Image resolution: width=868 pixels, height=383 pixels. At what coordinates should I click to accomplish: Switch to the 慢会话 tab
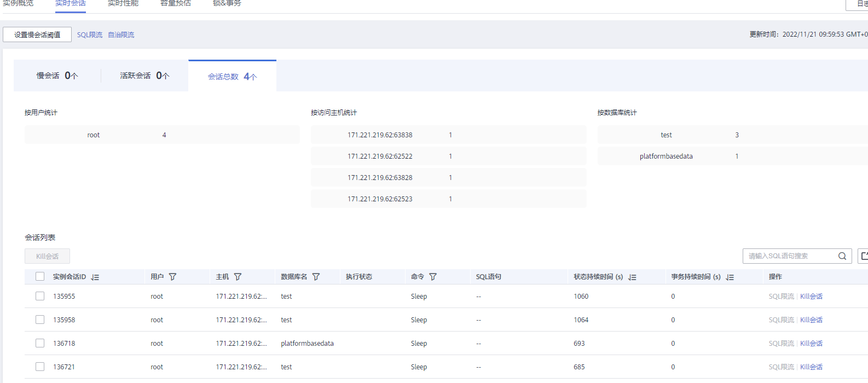coord(57,76)
